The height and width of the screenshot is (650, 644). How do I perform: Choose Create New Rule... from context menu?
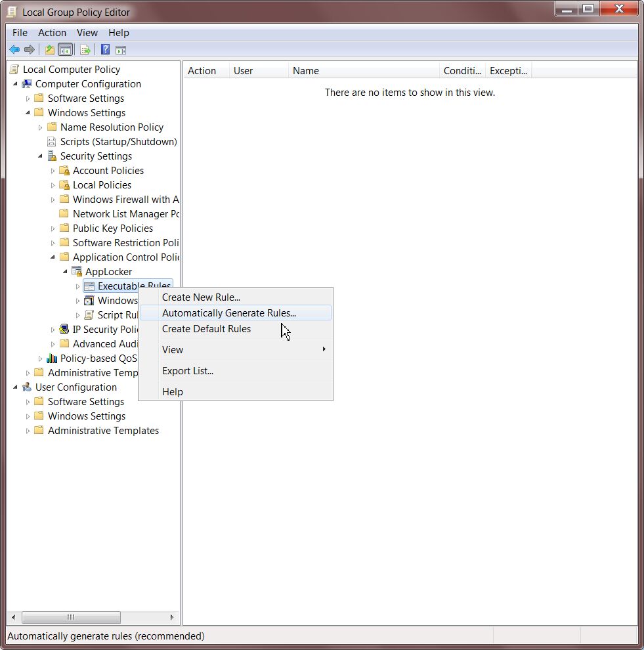(236, 297)
